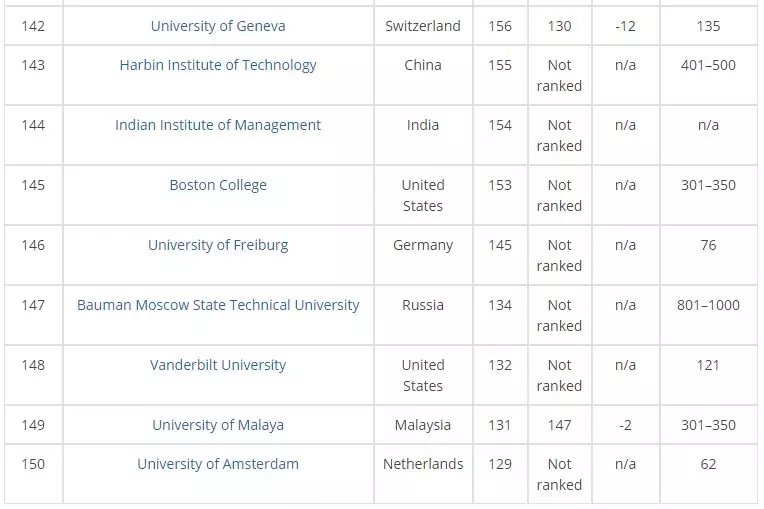
Task: Click the Russia country cell
Action: (423, 305)
